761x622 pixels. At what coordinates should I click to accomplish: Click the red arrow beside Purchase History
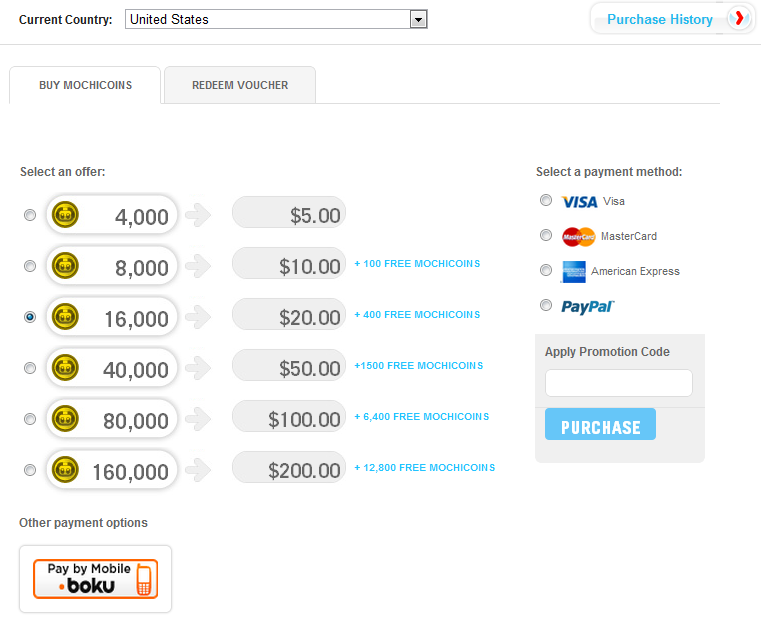[x=739, y=18]
